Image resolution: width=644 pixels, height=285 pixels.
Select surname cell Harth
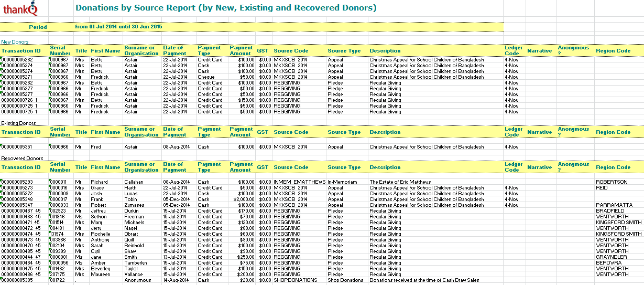click(x=130, y=188)
